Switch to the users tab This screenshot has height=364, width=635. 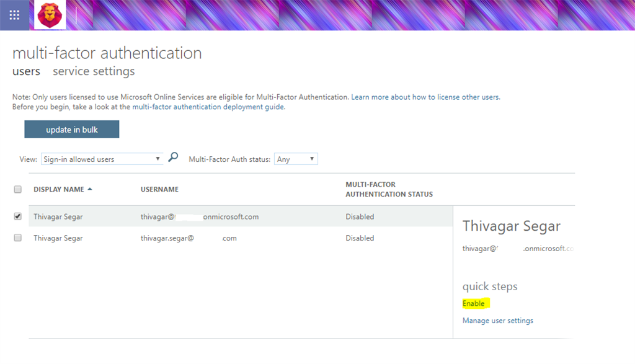(x=26, y=71)
